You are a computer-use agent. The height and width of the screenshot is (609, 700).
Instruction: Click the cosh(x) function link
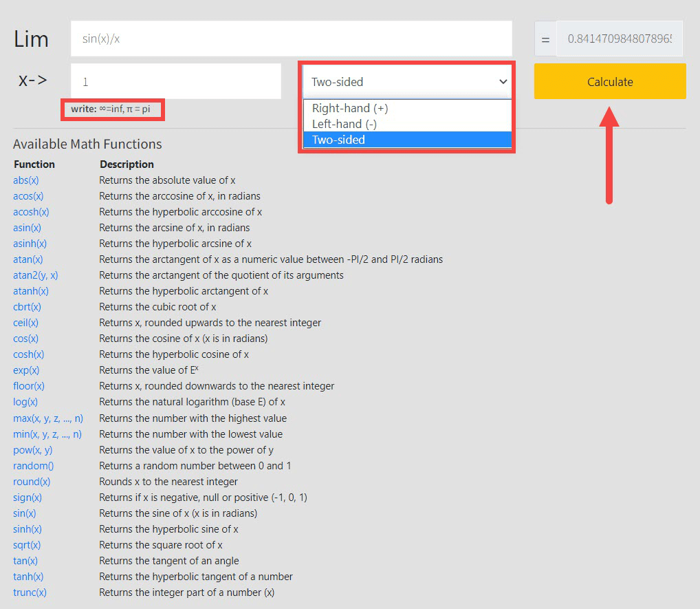click(29, 354)
